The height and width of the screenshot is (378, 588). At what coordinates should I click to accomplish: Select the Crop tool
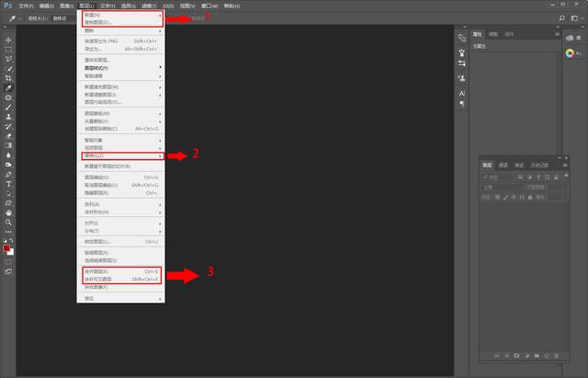8,78
